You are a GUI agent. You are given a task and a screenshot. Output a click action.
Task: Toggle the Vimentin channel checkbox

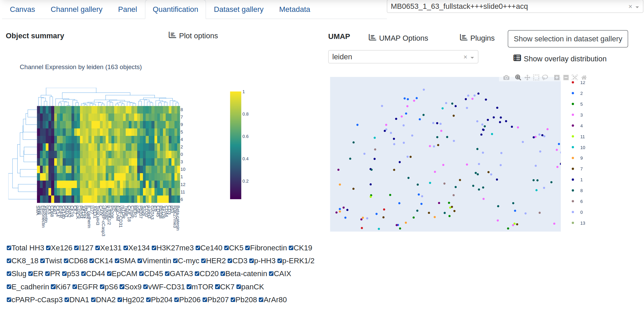point(140,261)
